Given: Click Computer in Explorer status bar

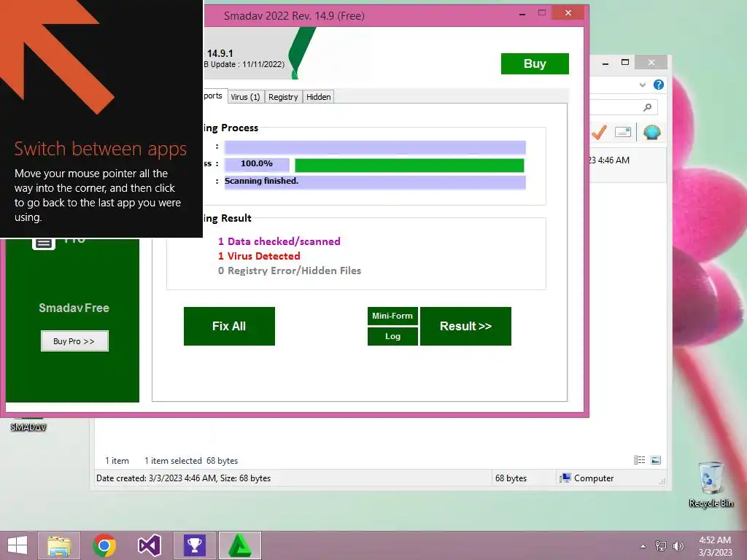Looking at the screenshot, I should coord(587,478).
